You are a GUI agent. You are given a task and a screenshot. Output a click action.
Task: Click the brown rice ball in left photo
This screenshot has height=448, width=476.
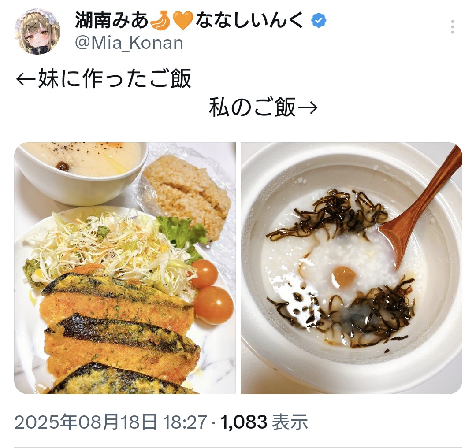coord(186,194)
